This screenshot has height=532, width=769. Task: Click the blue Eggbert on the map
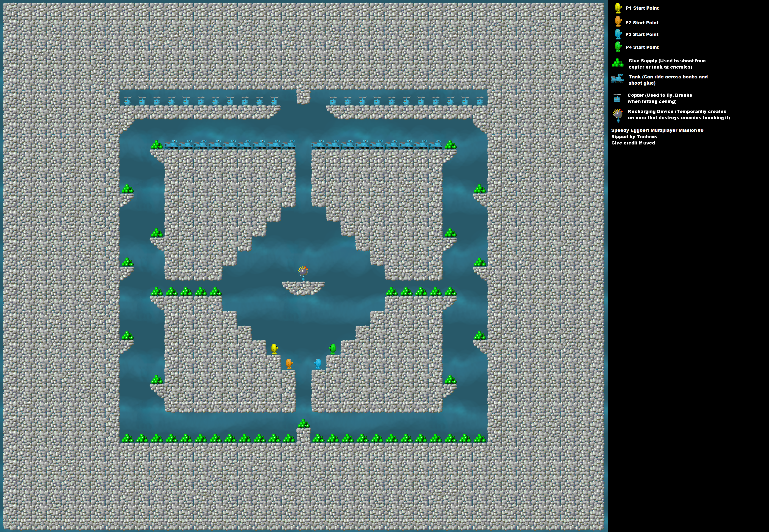318,363
